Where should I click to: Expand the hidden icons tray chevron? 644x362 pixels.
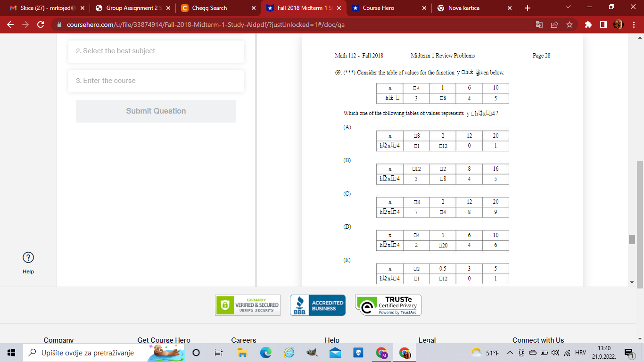tap(509, 352)
